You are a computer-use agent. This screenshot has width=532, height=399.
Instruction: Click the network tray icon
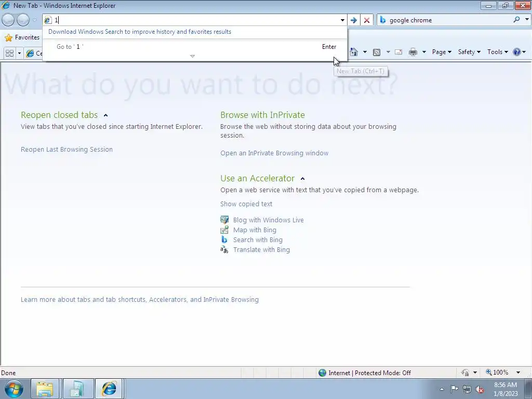click(467, 389)
